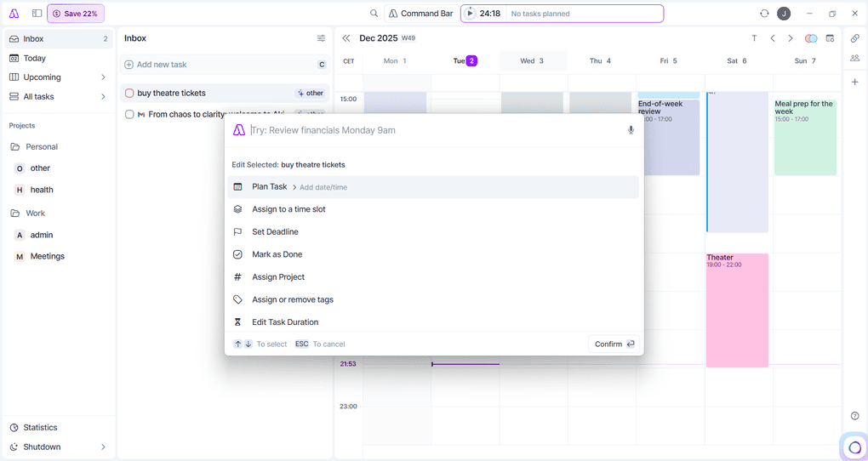Click the sync refresh icon in title bar
This screenshot has width=868, height=461.
(x=764, y=14)
